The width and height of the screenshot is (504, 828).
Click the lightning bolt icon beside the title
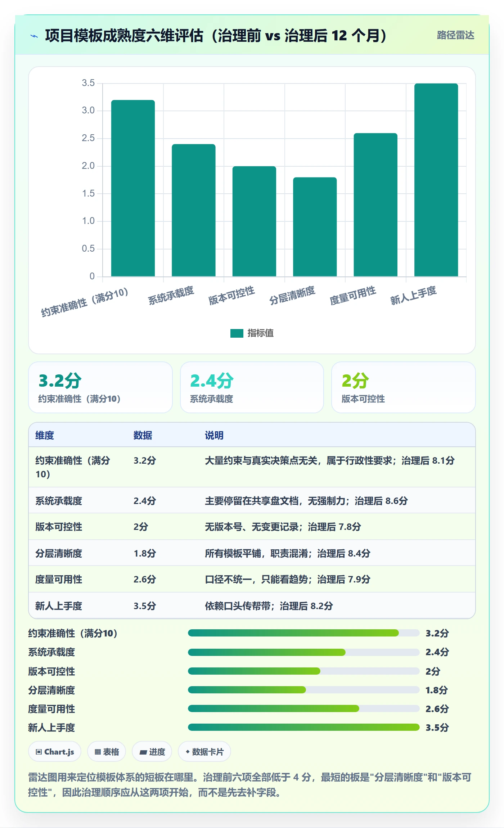(x=34, y=36)
